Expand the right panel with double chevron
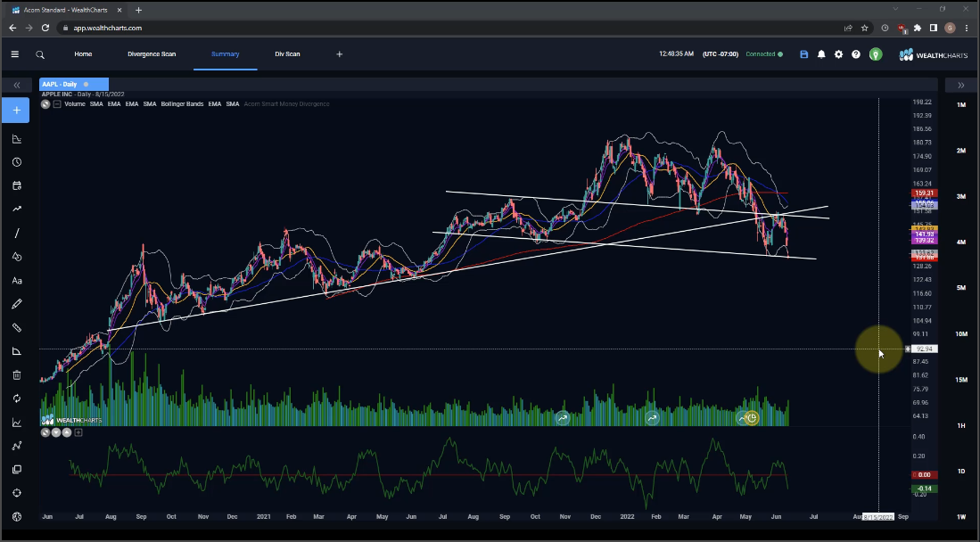The height and width of the screenshot is (542, 980). (961, 85)
